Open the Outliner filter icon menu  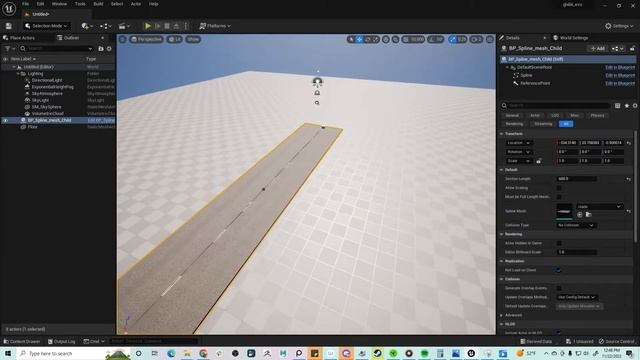pyautogui.click(x=9, y=48)
